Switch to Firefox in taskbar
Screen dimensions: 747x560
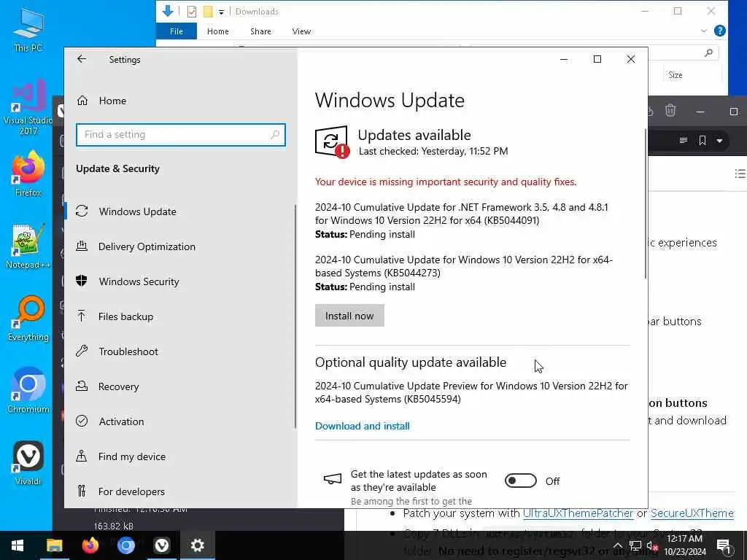(x=90, y=545)
